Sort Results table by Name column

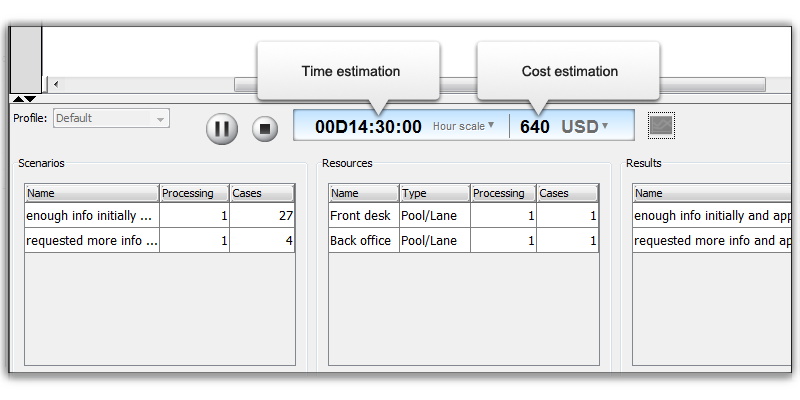[712, 193]
